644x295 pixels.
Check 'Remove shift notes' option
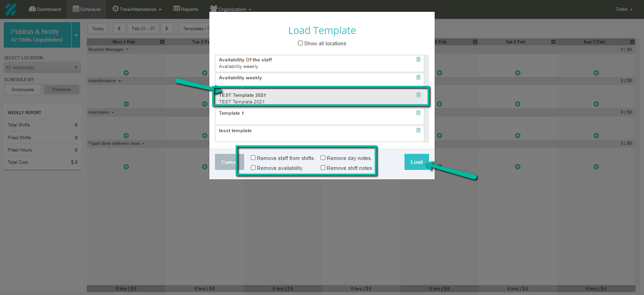click(x=323, y=168)
